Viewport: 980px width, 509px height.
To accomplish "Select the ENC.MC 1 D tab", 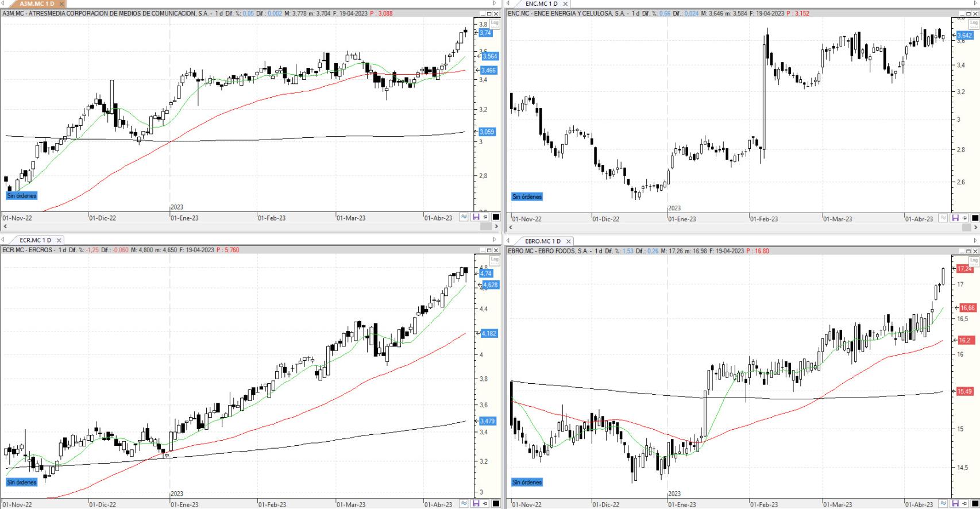I will 541,4.
